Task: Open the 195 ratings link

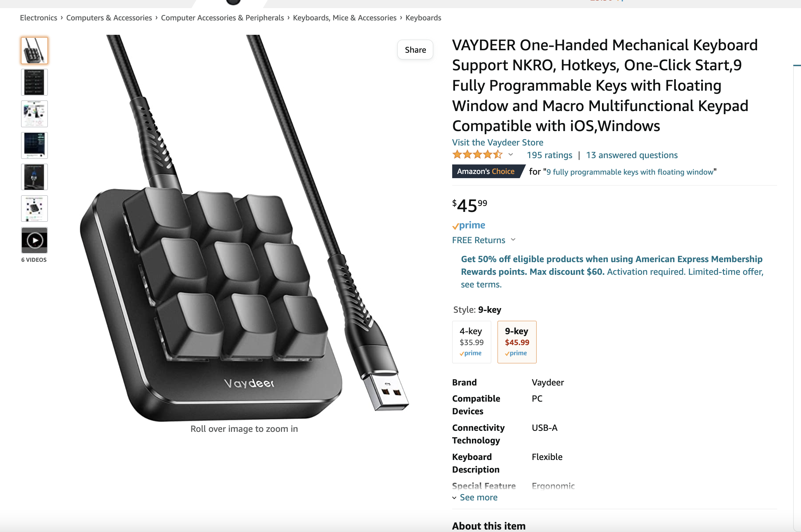Action: pyautogui.click(x=550, y=155)
